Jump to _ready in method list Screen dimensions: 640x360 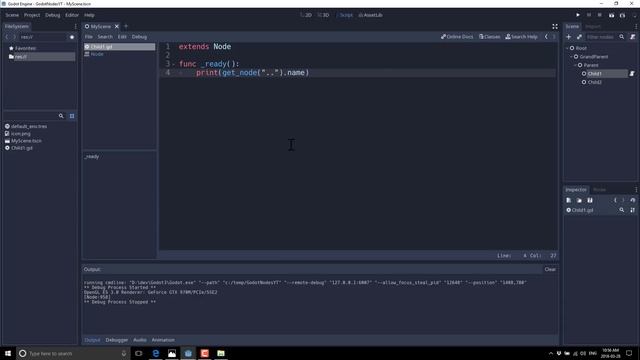coord(91,157)
